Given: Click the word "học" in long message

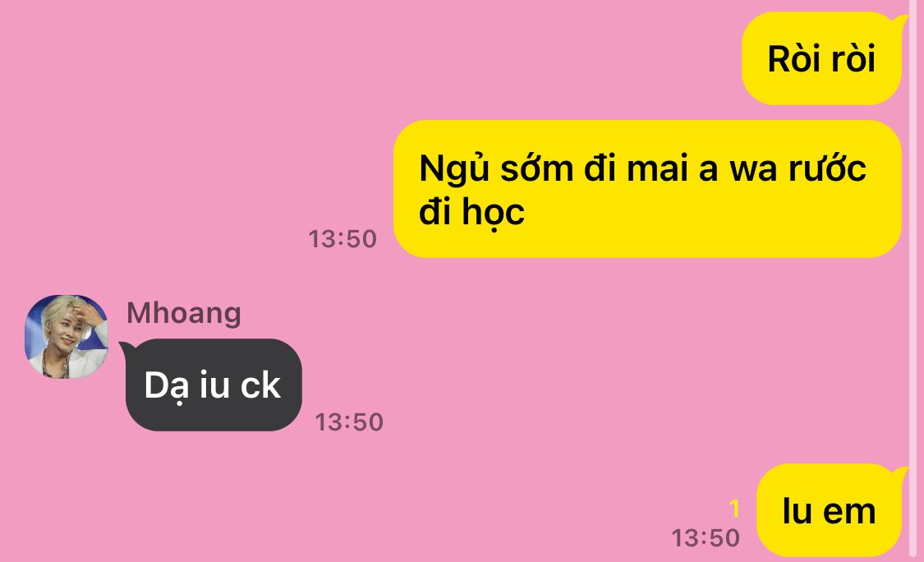Looking at the screenshot, I should click(493, 212).
